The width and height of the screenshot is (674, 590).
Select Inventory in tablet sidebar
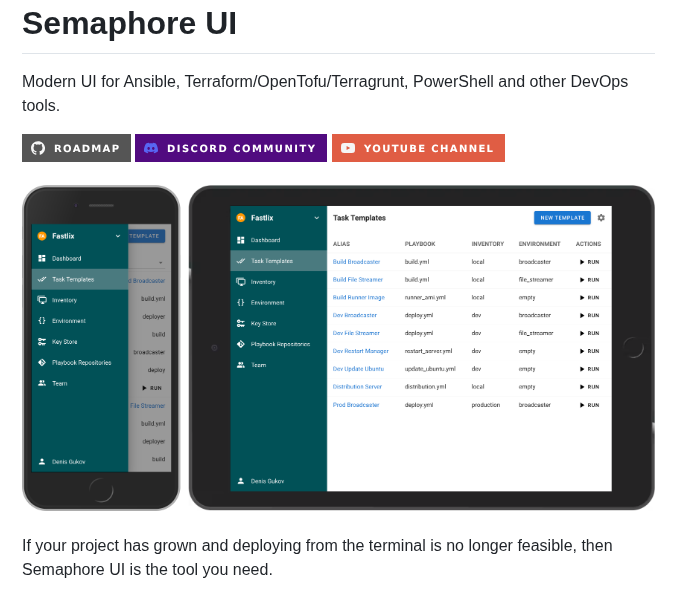(279, 282)
